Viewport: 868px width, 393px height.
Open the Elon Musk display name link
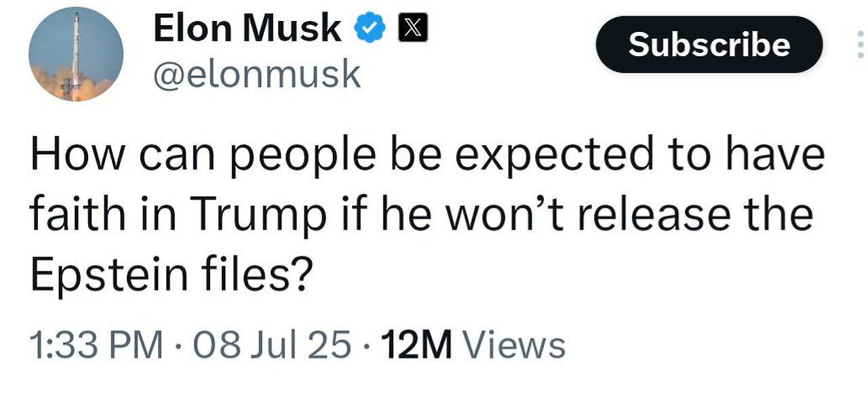click(248, 29)
